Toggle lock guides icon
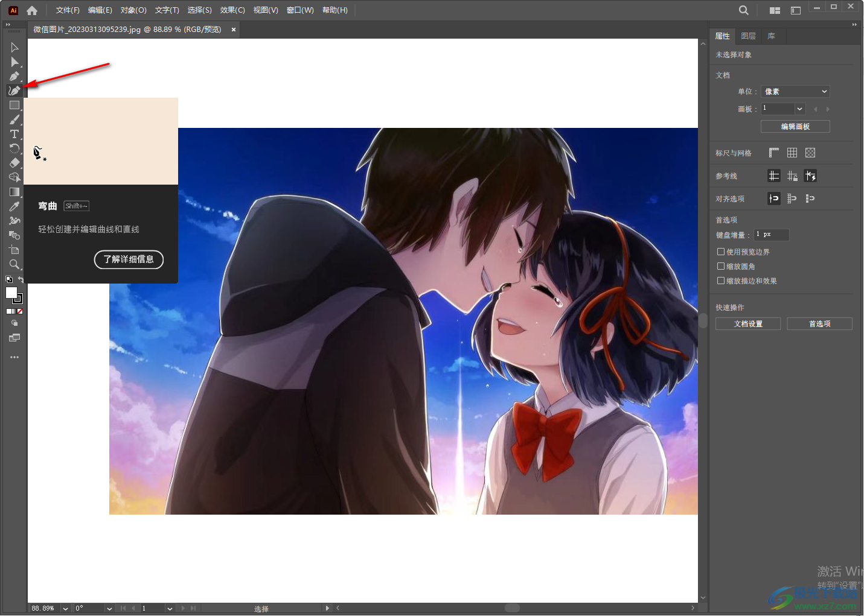 (x=792, y=176)
